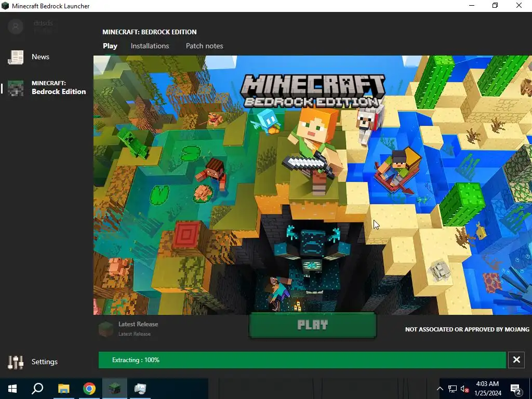The image size is (532, 399).
Task: Open Settings sliders icon
Action: tap(16, 362)
